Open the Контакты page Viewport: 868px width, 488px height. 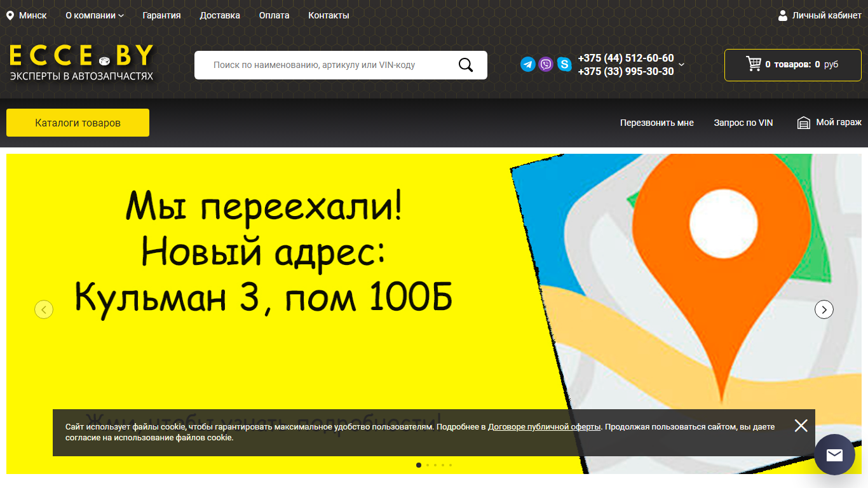[329, 15]
